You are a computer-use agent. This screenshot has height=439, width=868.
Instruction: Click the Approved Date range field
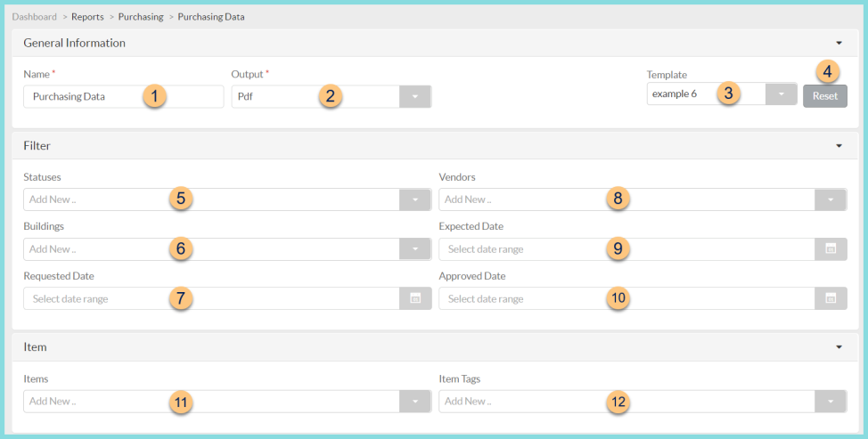[626, 298]
